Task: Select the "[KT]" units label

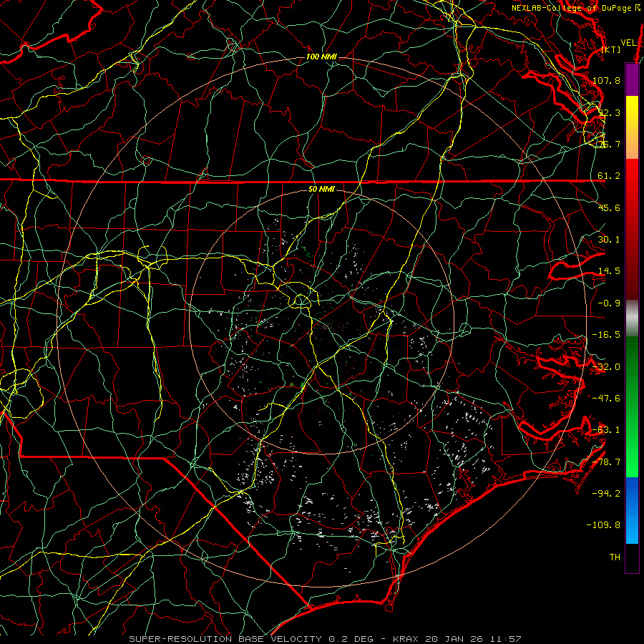Action: 611,49
